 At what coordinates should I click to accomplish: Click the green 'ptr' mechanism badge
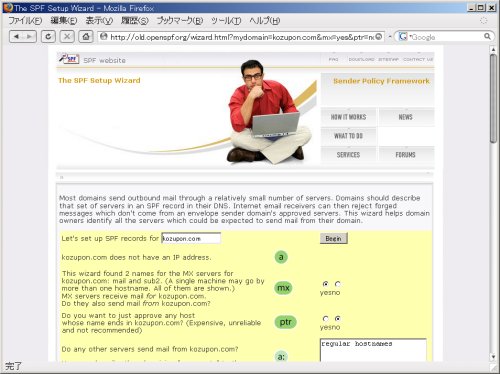click(285, 322)
